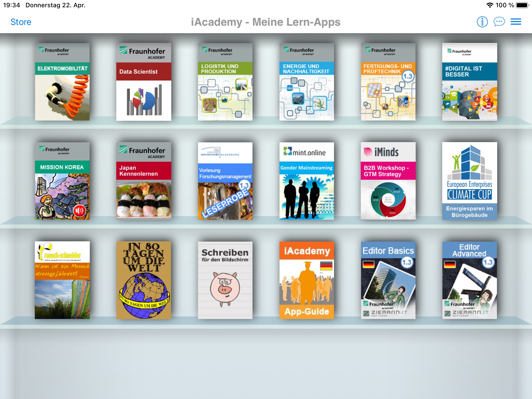Viewport: 532px width, 399px height.
Task: Open the Store link
Action: coord(21,22)
